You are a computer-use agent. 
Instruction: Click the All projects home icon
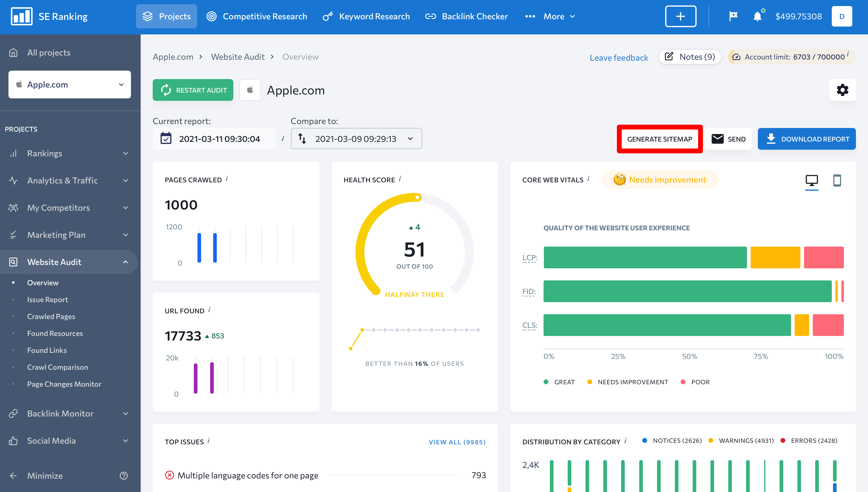point(13,53)
